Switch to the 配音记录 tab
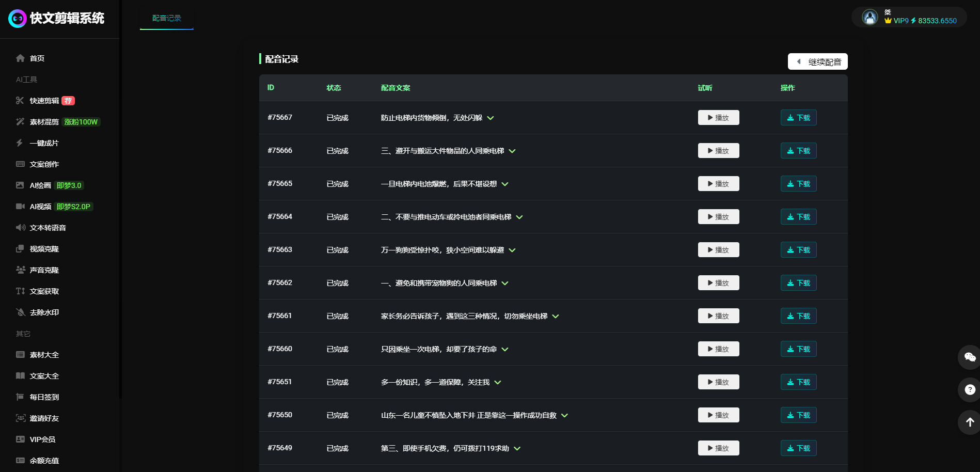980x472 pixels. pos(166,18)
